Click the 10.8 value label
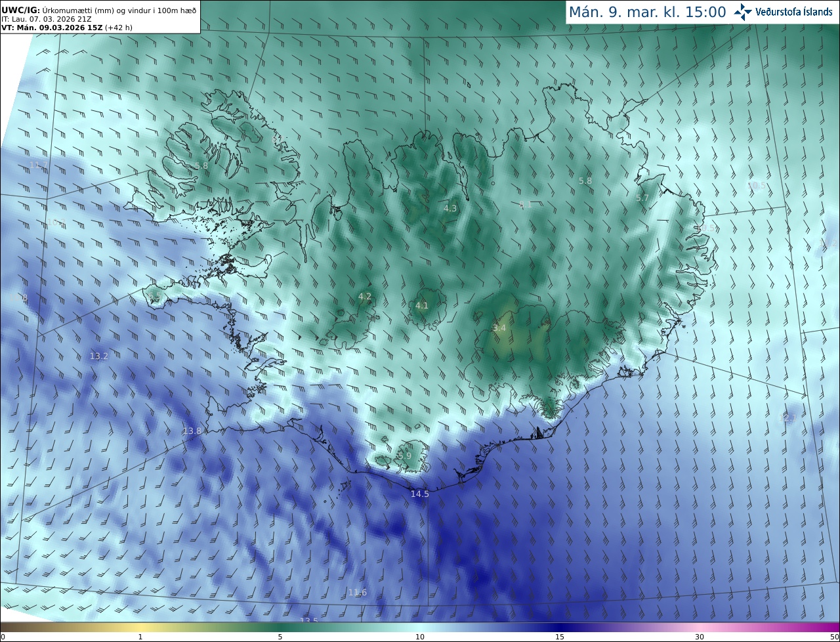This screenshot has height=642, width=840. [x=19, y=298]
